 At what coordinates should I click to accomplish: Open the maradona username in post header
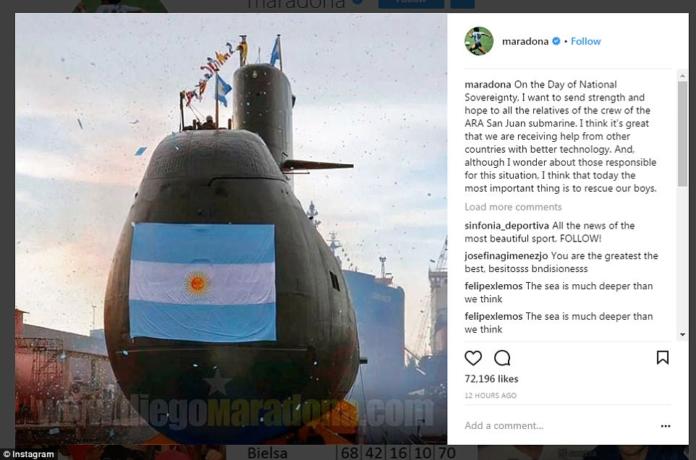point(525,41)
